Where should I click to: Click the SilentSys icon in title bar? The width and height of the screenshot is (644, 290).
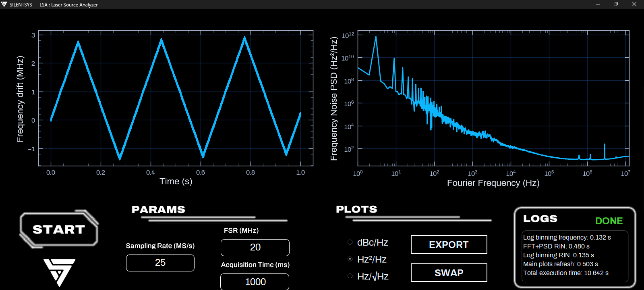[4, 4]
